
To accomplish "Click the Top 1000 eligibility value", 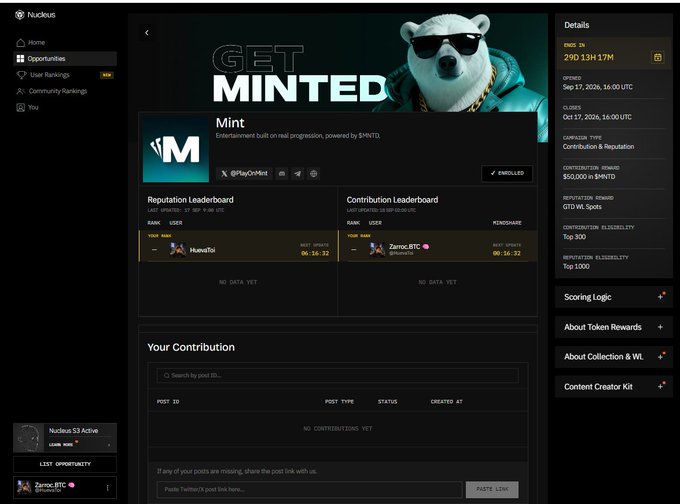I will click(576, 266).
